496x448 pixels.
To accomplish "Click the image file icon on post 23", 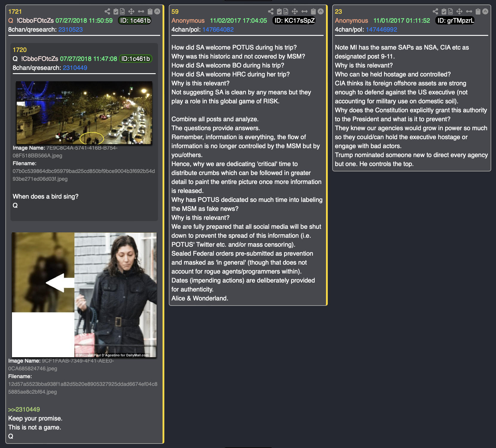I will click(x=451, y=12).
